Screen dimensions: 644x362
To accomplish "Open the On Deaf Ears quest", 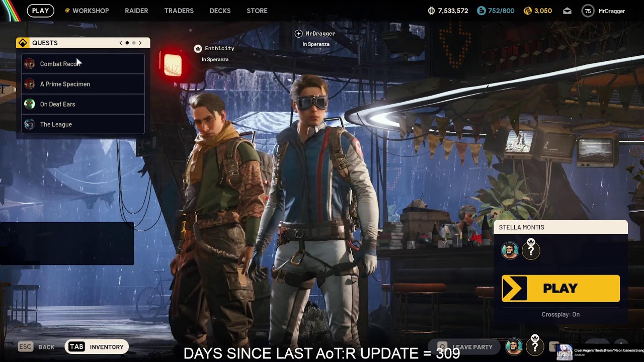I will pyautogui.click(x=83, y=104).
